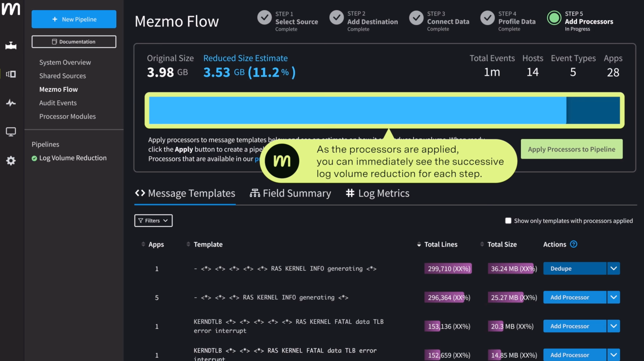Select Mezmo Flow in the sidebar

click(59, 89)
